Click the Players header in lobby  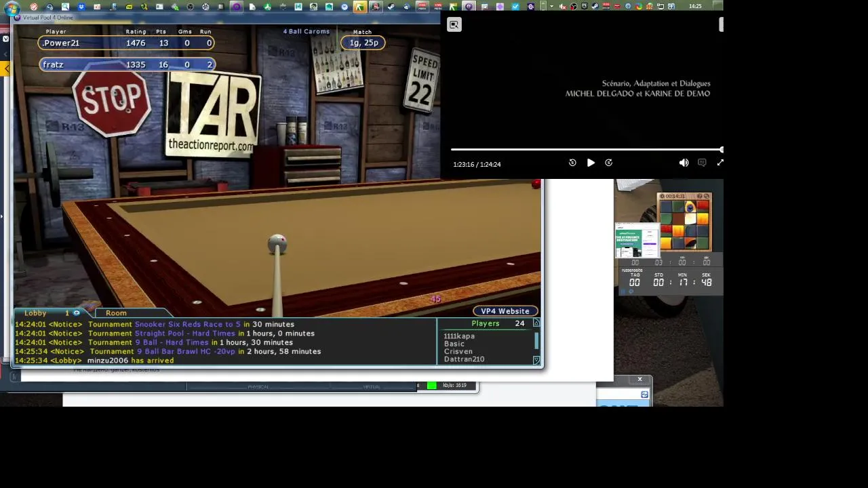coord(486,323)
